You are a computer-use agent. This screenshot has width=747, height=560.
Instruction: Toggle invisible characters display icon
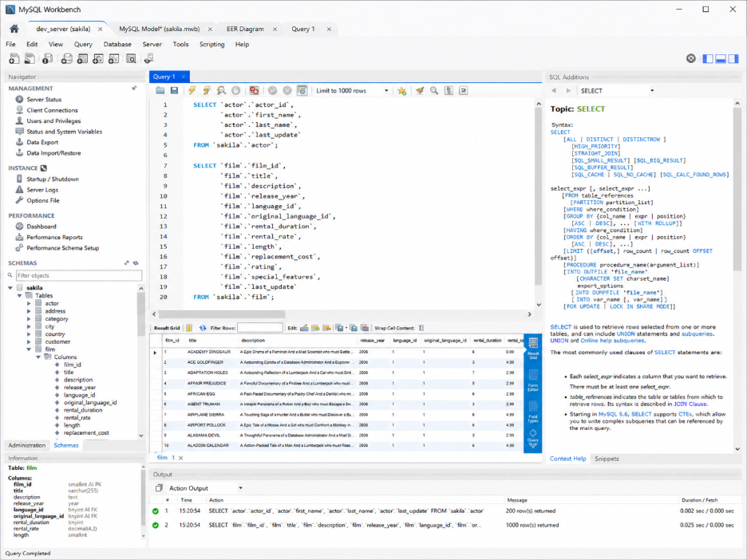click(449, 90)
